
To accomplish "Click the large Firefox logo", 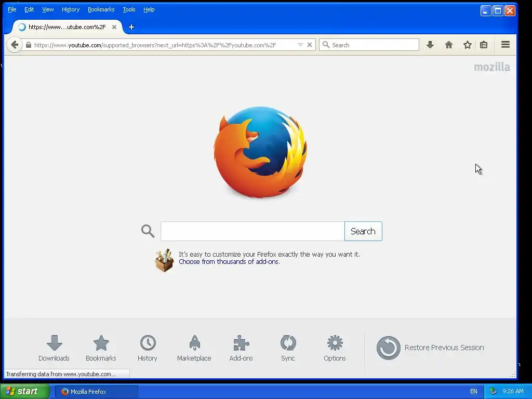I will tap(261, 152).
